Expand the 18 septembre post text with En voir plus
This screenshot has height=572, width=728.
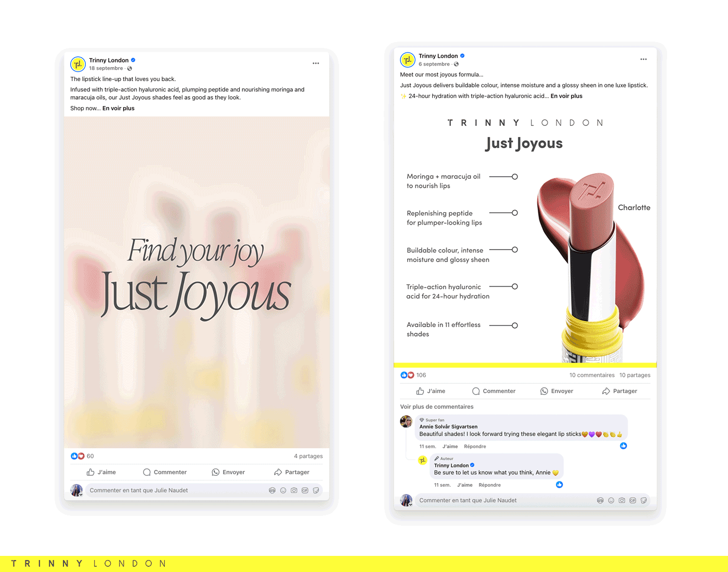[119, 108]
